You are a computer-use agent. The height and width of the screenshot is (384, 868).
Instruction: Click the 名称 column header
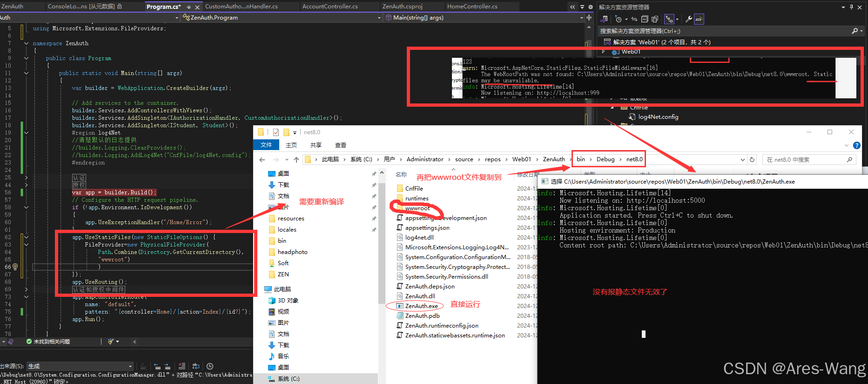[x=401, y=175]
